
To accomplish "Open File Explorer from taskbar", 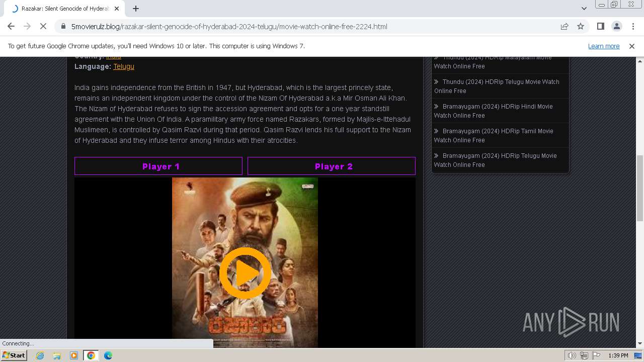I will point(57,355).
